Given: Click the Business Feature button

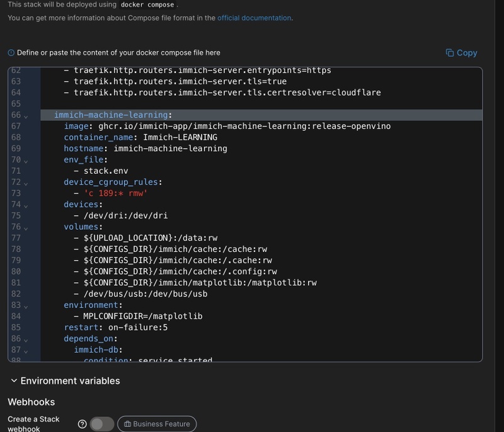Looking at the screenshot, I should [x=157, y=424].
